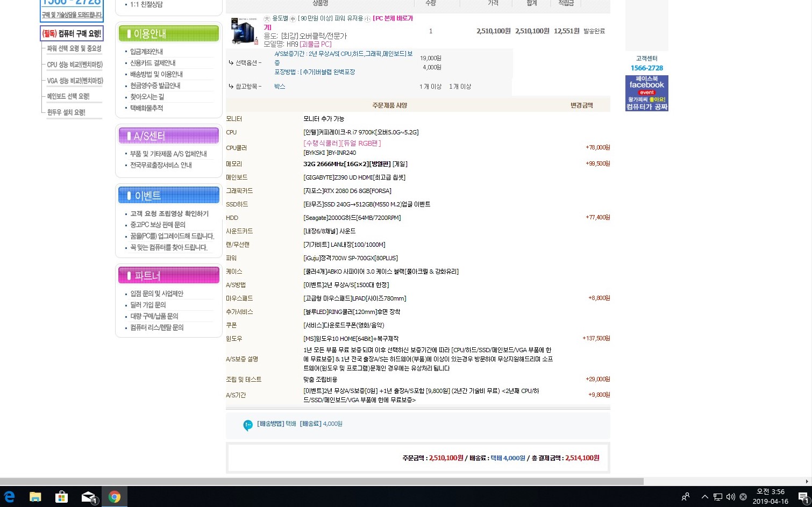Open 대량 구매/납품 문의 link
Image resolution: width=812 pixels, height=507 pixels.
point(154,316)
